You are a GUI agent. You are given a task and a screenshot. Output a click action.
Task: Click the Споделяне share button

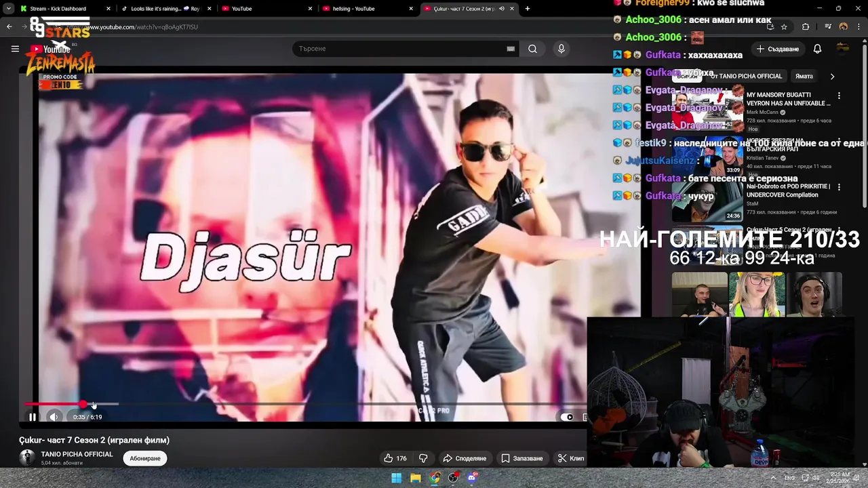click(465, 458)
